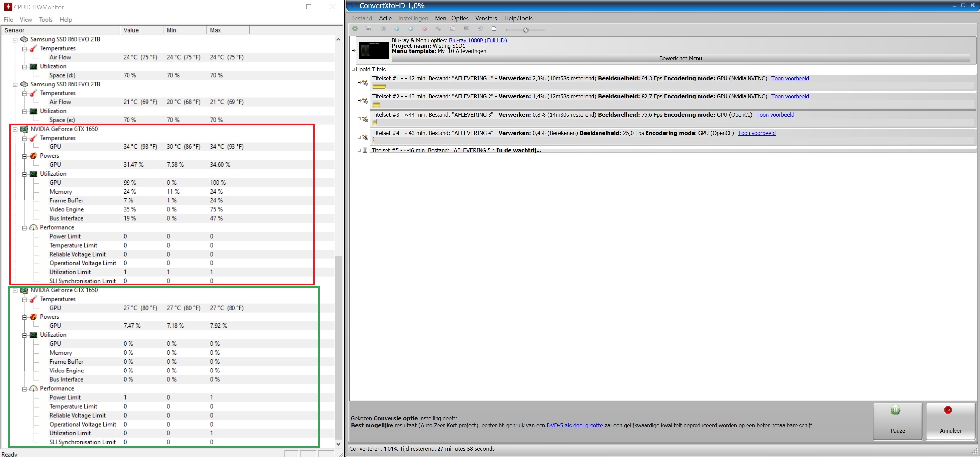Click Toon voorbeeld link for Titelset #1

(x=790, y=79)
